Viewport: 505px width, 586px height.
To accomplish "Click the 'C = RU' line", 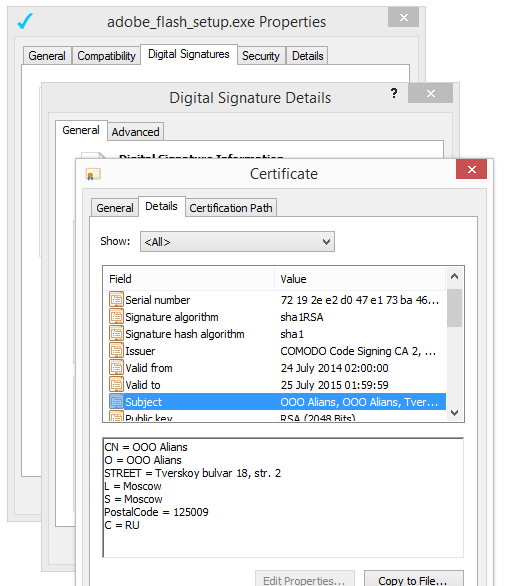I will [x=122, y=525].
